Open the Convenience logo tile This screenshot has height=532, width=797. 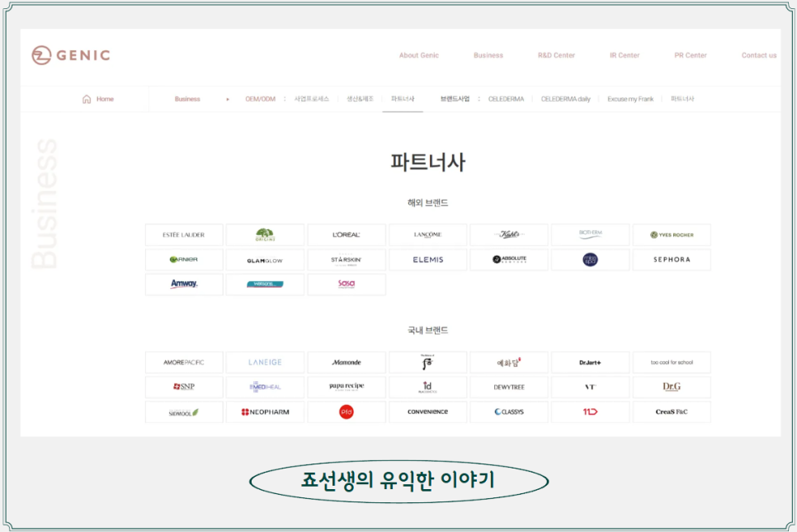click(427, 412)
